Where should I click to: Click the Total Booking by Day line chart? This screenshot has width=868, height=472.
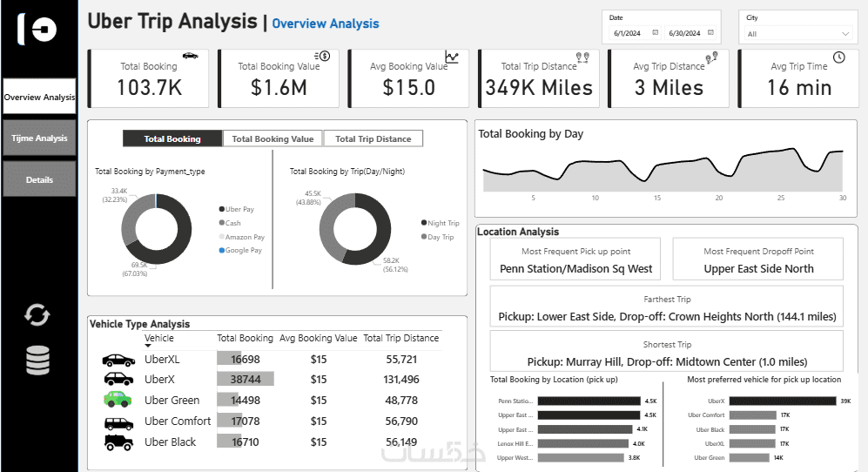663,170
